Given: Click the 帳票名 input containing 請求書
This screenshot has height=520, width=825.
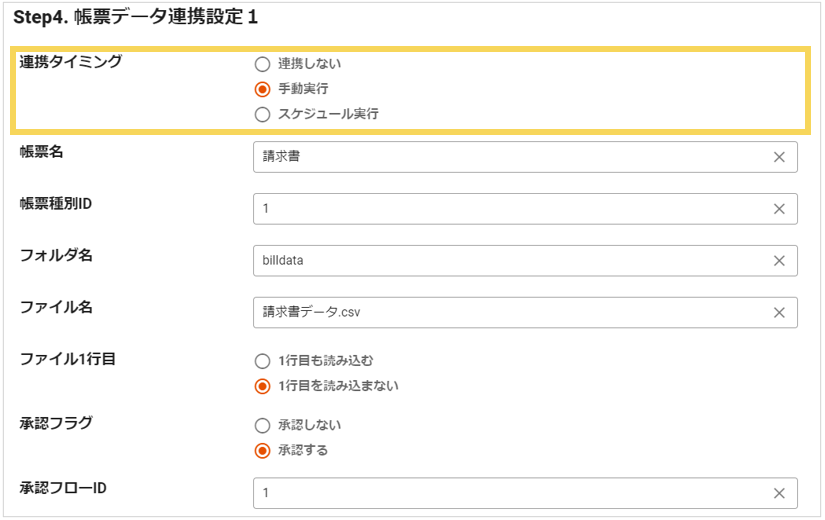Looking at the screenshot, I should coord(510,157).
